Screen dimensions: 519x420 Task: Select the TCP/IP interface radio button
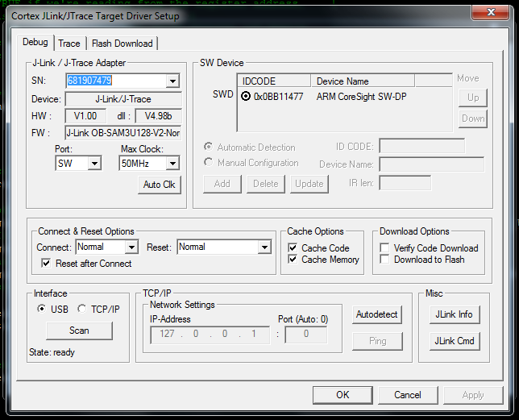click(82, 309)
